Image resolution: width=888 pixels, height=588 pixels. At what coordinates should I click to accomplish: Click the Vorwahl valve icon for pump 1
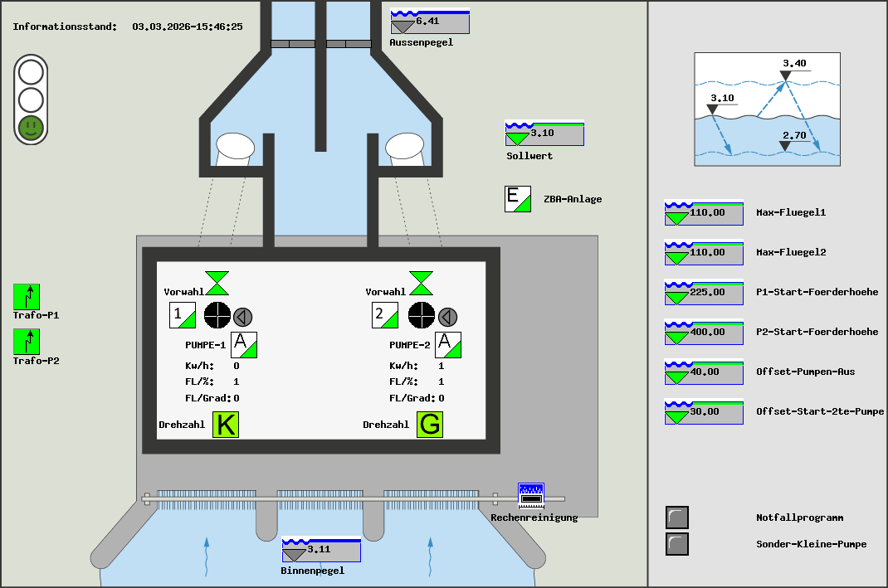point(218,283)
